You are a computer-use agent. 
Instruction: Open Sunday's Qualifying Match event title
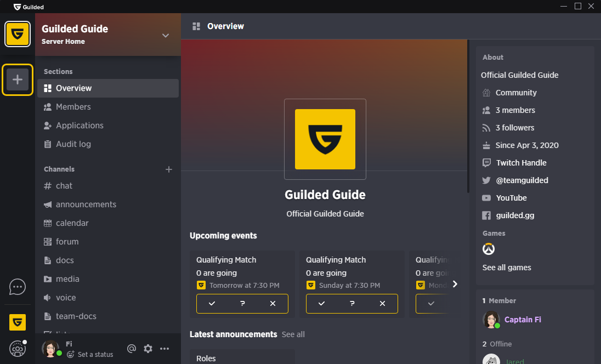(336, 260)
